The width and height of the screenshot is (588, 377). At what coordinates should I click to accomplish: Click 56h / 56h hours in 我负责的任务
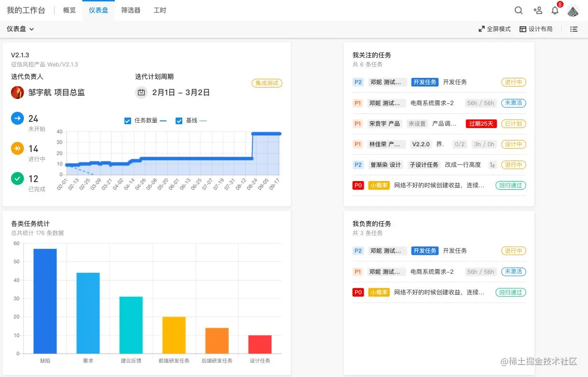click(480, 272)
